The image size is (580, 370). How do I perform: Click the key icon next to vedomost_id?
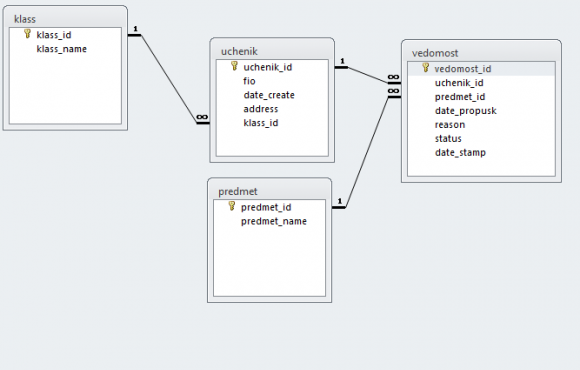pyautogui.click(x=426, y=68)
